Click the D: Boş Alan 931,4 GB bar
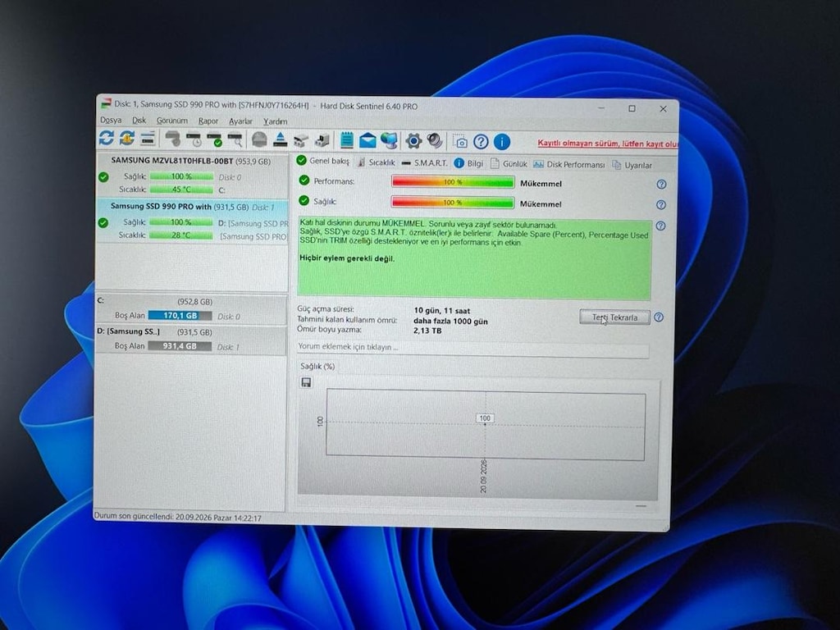Image resolution: width=840 pixels, height=630 pixels. [x=180, y=346]
